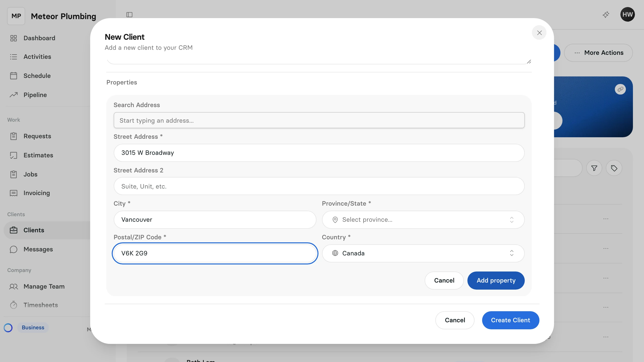
Task: Click the City field showing Vancouver
Action: click(215, 220)
